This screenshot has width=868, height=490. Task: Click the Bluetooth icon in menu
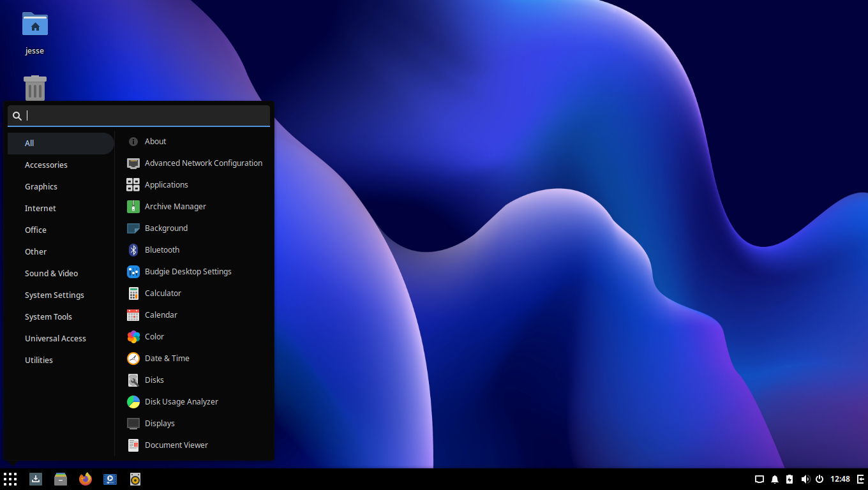pyautogui.click(x=133, y=250)
